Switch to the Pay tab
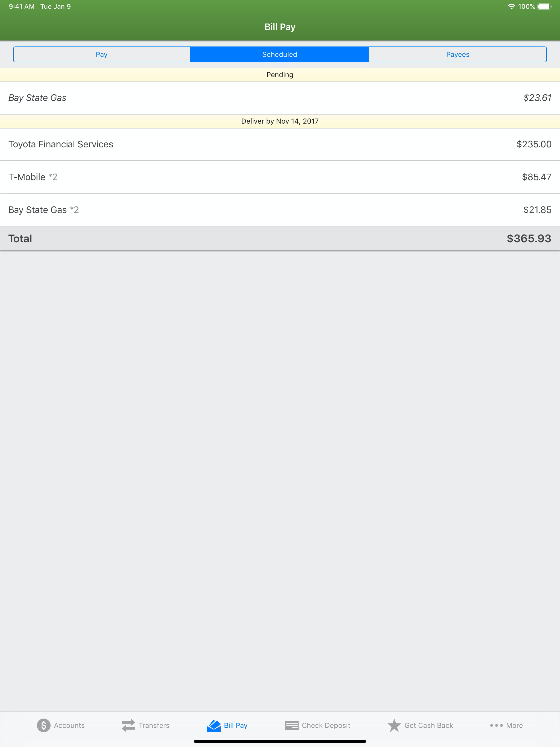560x747 pixels. coord(102,54)
